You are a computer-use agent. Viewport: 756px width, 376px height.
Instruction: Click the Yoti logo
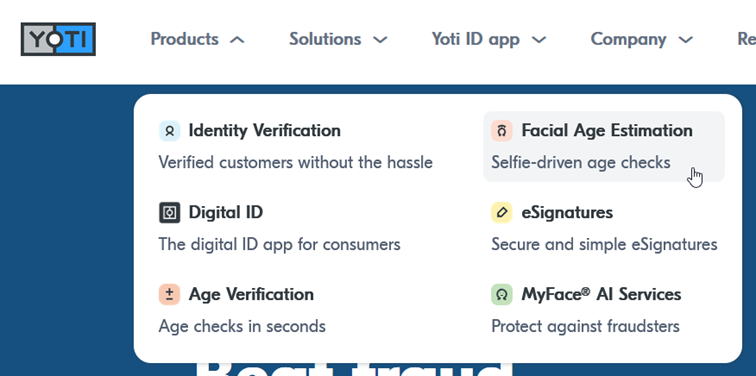click(58, 39)
